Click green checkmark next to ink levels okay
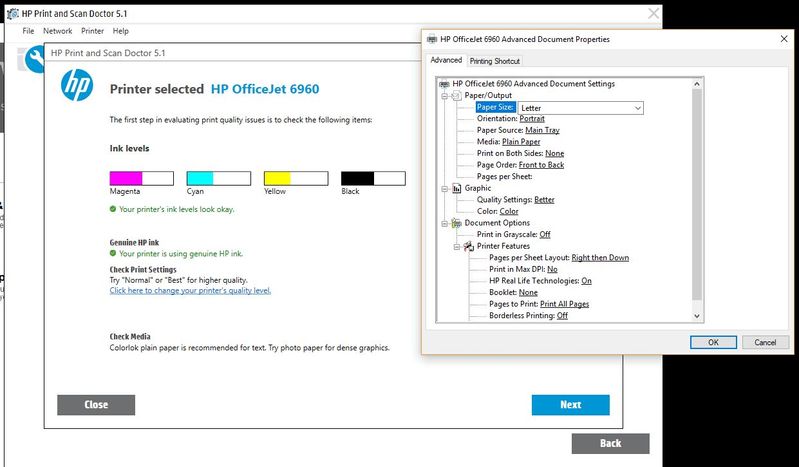Screen dimensions: 799x467 tap(113, 209)
